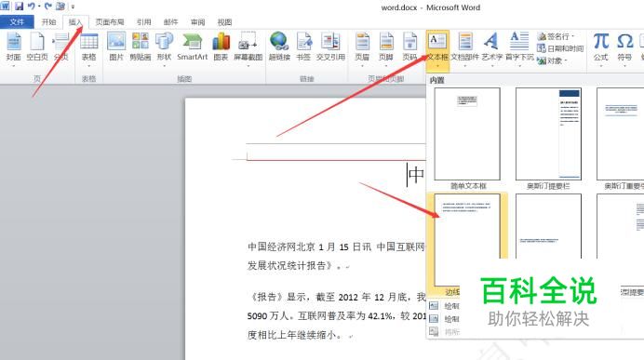The height and width of the screenshot is (360, 644).
Task: Switch to the References (引用) tab
Action: click(x=143, y=21)
